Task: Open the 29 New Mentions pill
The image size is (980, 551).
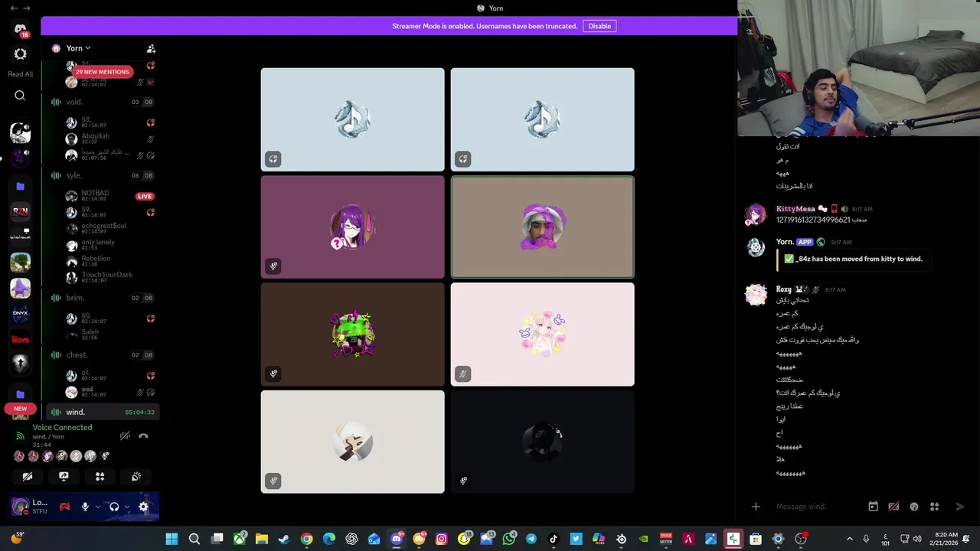Action: [103, 72]
